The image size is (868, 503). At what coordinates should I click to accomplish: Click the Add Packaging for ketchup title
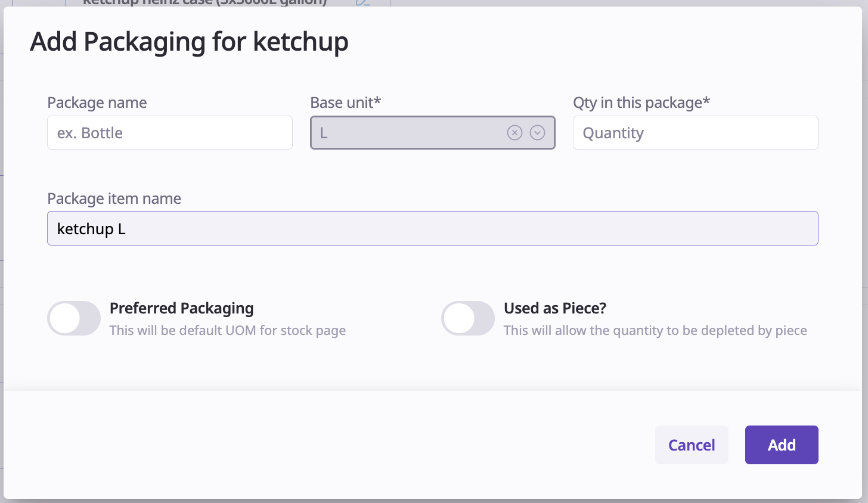pyautogui.click(x=190, y=42)
